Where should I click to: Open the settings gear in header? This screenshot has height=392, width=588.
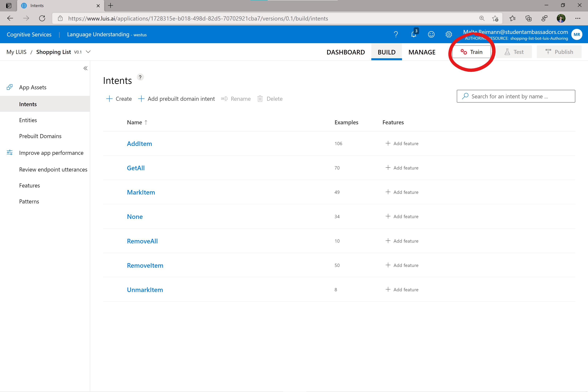tap(449, 34)
